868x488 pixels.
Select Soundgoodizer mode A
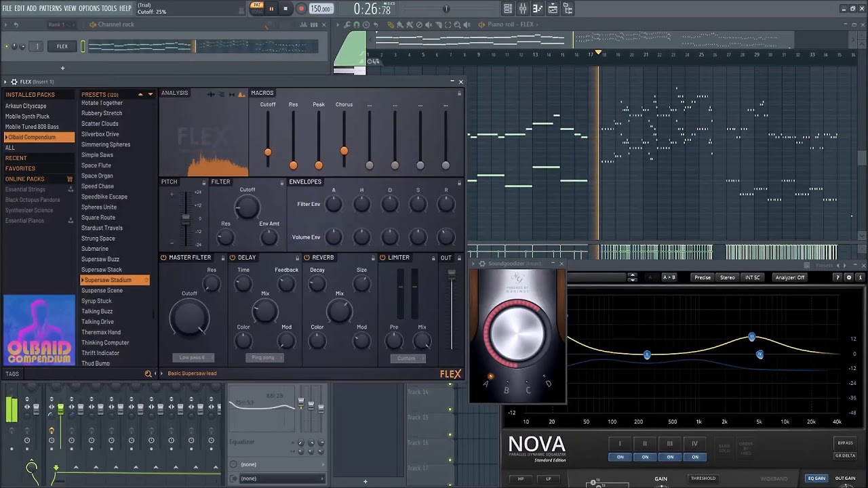coord(486,384)
